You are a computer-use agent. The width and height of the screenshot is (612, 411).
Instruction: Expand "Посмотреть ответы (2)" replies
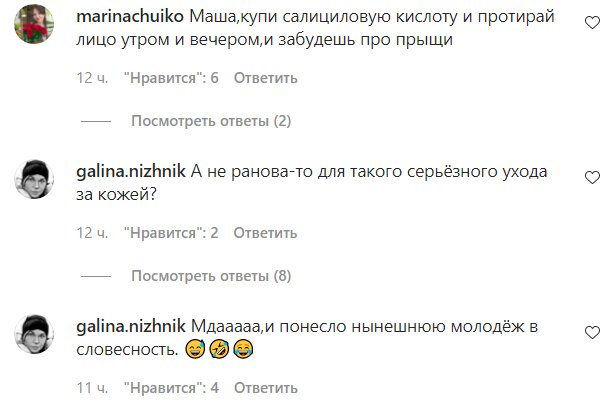(210, 122)
